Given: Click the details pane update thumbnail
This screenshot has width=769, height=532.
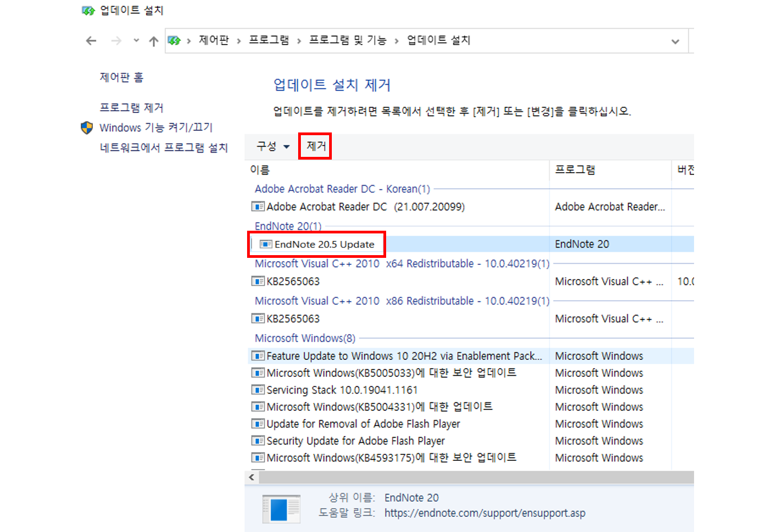Looking at the screenshot, I should [x=281, y=509].
